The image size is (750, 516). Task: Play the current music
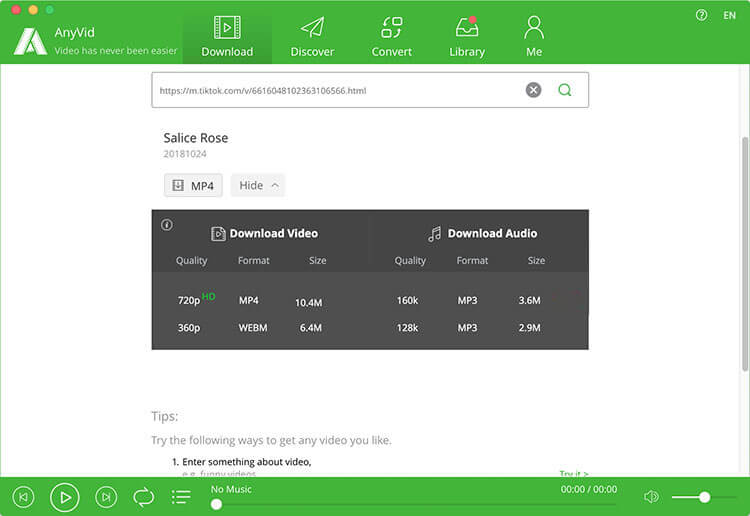click(x=65, y=497)
